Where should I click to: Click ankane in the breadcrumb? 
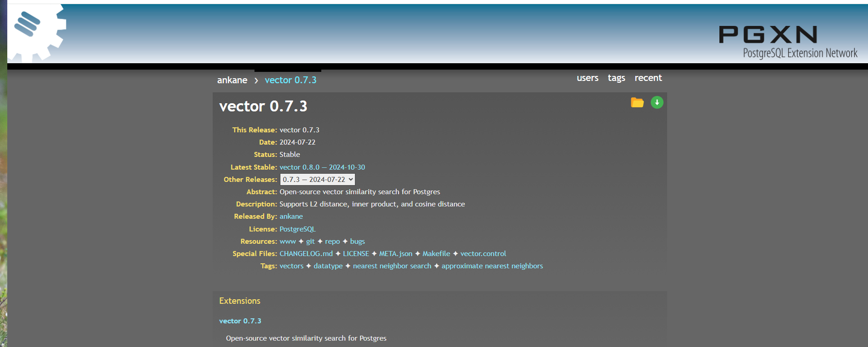click(232, 80)
